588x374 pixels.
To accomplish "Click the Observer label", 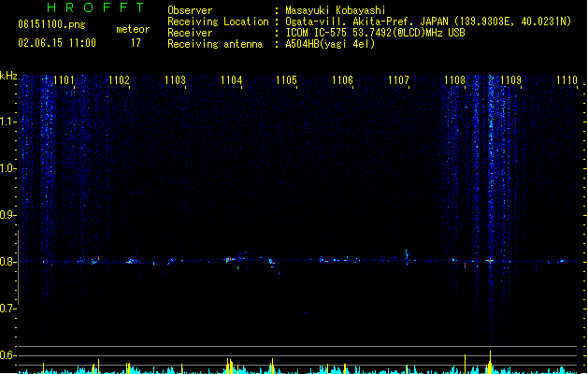I will pos(190,10).
